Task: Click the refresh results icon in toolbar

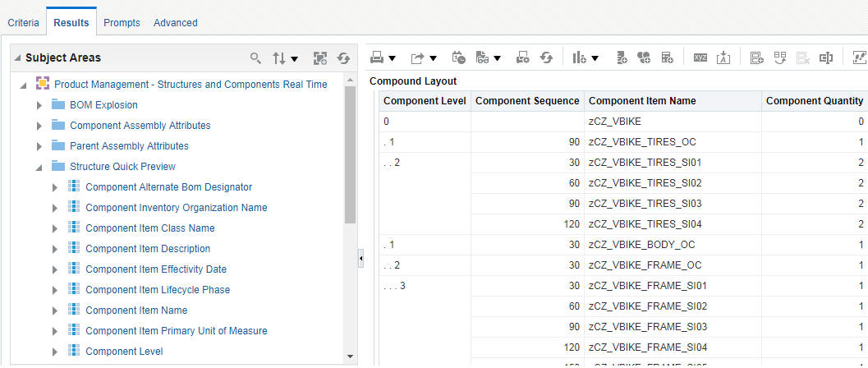Action: point(546,57)
